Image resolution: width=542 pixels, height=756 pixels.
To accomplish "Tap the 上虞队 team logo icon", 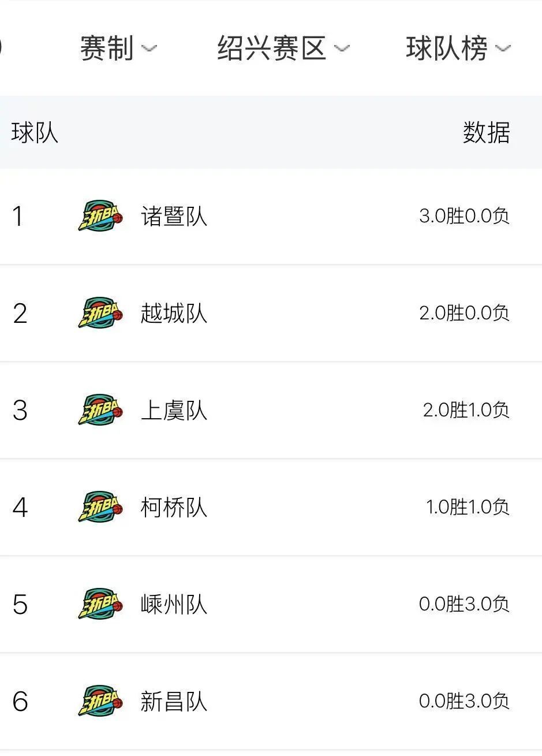I will (101, 410).
